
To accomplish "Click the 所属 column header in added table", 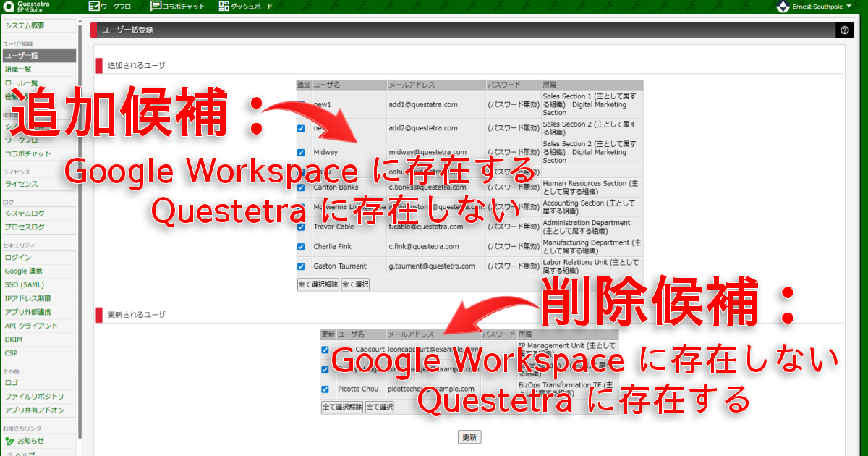I will (x=592, y=85).
